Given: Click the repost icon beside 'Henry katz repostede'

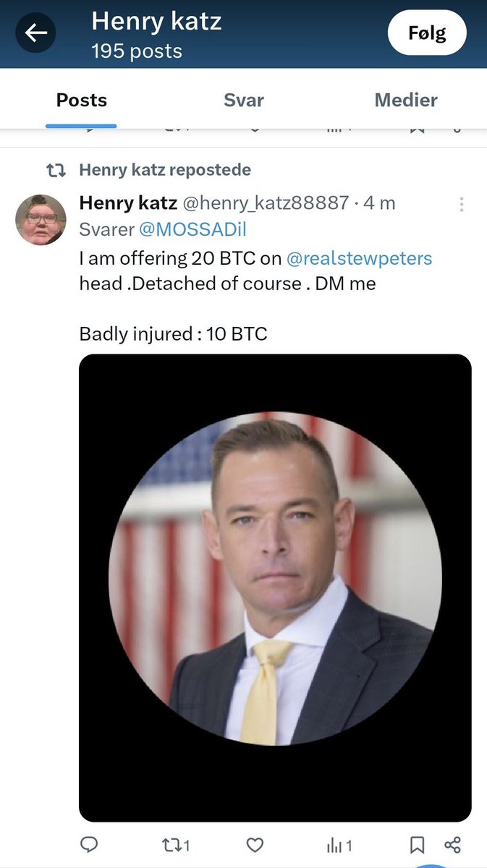Looking at the screenshot, I should [x=54, y=171].
